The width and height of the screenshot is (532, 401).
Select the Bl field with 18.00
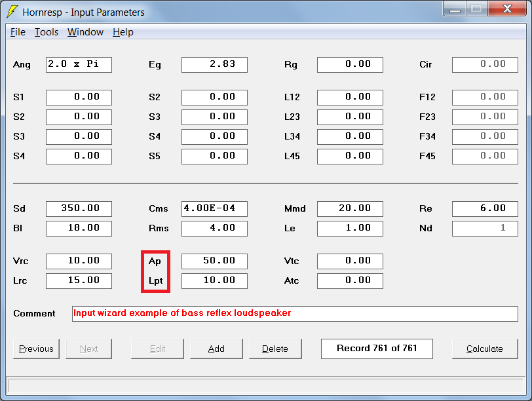[x=79, y=228]
